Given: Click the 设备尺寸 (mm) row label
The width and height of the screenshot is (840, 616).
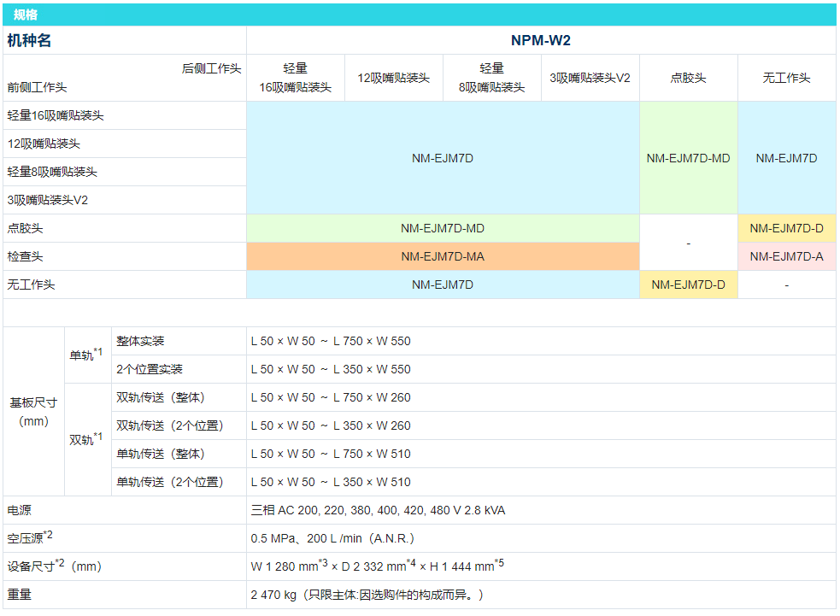Looking at the screenshot, I should (x=54, y=566).
